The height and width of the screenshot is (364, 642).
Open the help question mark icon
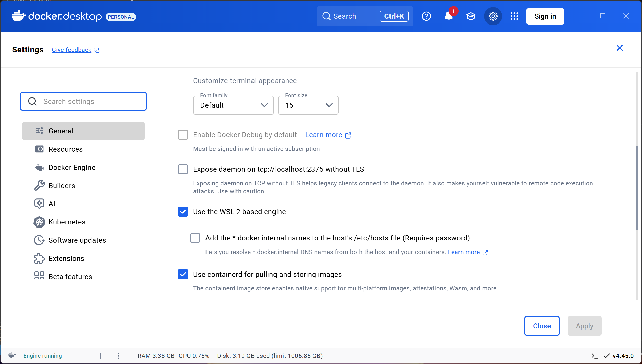pos(426,16)
